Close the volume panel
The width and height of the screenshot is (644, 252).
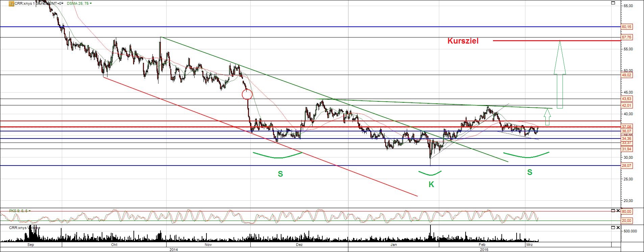click(x=618, y=228)
